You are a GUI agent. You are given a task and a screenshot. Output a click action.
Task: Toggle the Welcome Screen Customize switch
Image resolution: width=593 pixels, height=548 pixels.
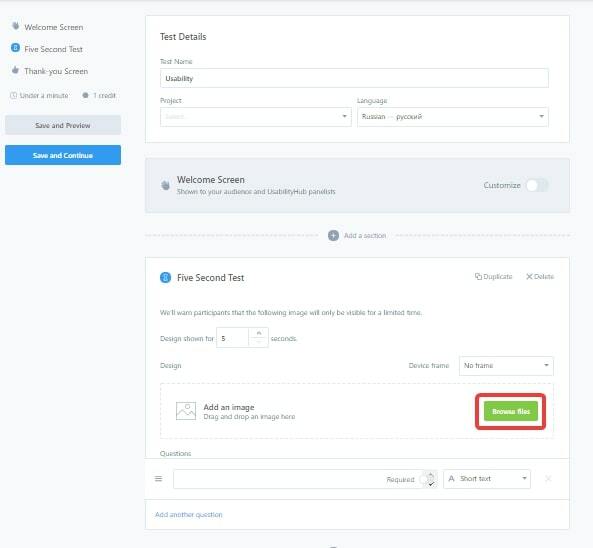tap(537, 185)
